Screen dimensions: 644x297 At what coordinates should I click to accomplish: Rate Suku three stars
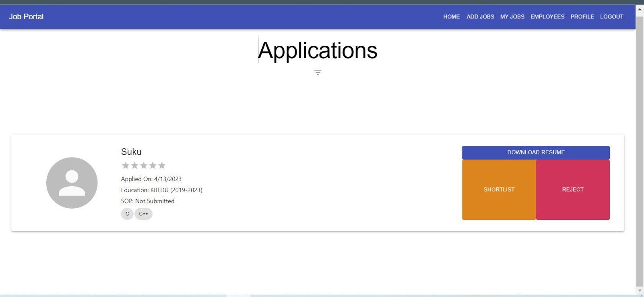(144, 166)
